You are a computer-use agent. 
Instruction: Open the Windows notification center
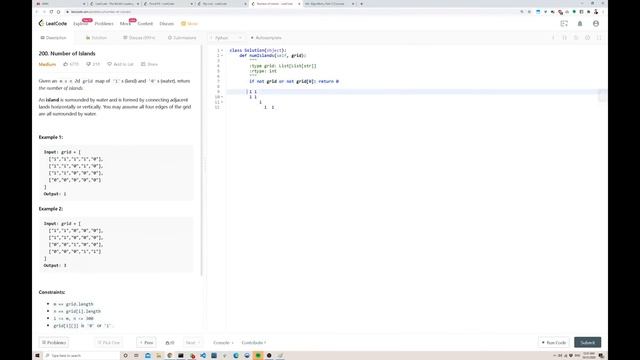[x=601, y=356]
